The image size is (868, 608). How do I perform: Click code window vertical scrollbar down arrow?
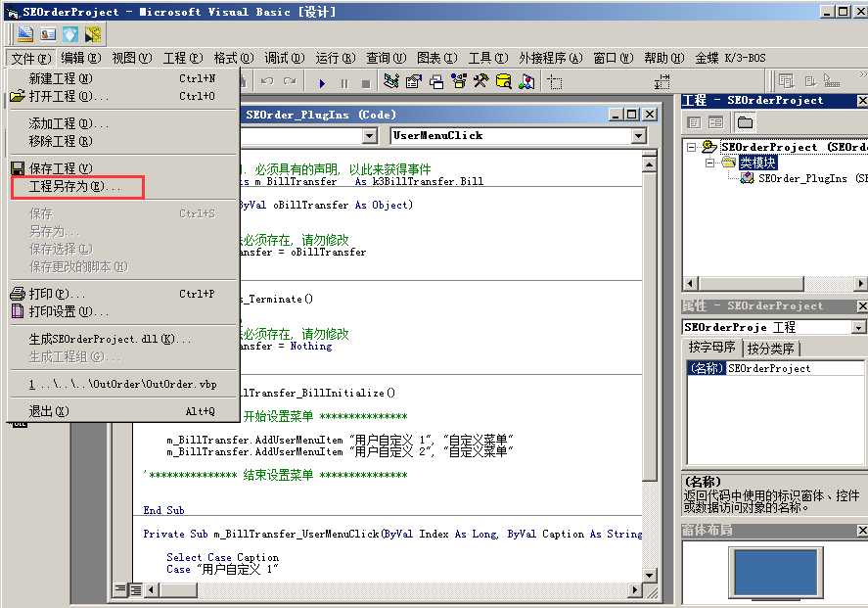[x=650, y=576]
